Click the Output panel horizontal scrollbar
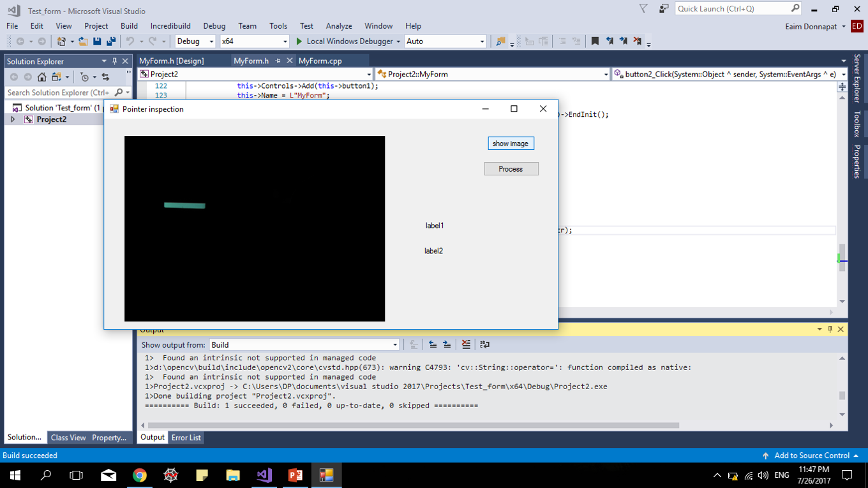Viewport: 868px width, 488px height. tap(413, 425)
